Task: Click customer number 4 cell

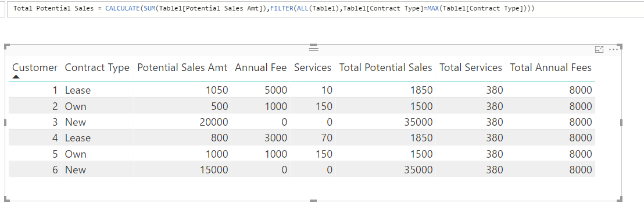Action: (55, 138)
